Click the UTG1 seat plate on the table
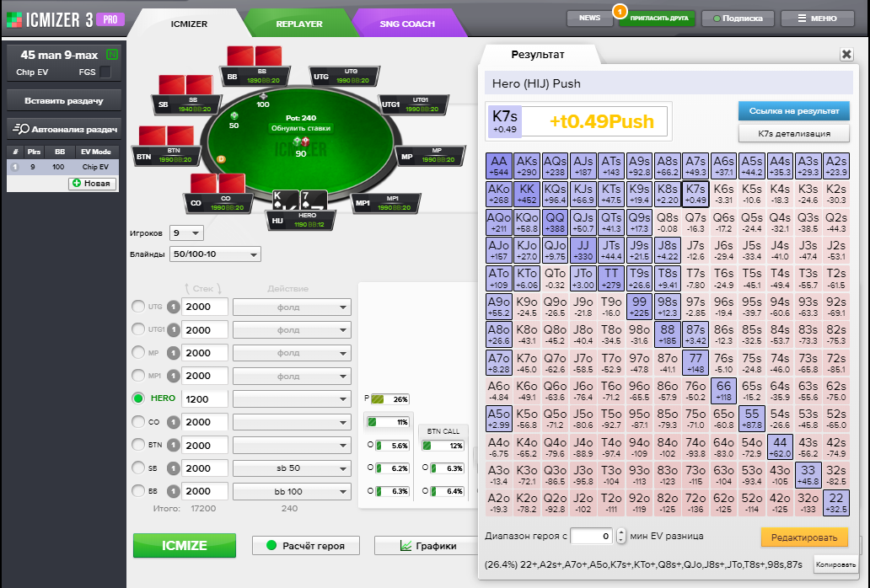The height and width of the screenshot is (588, 870). (413, 104)
